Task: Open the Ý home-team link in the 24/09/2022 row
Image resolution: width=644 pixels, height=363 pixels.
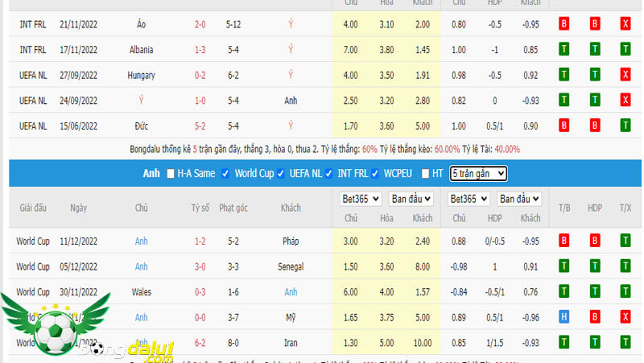Action: [142, 100]
